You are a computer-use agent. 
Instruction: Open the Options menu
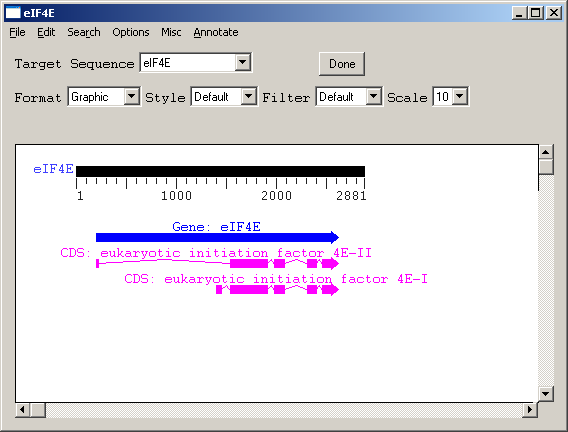point(131,33)
